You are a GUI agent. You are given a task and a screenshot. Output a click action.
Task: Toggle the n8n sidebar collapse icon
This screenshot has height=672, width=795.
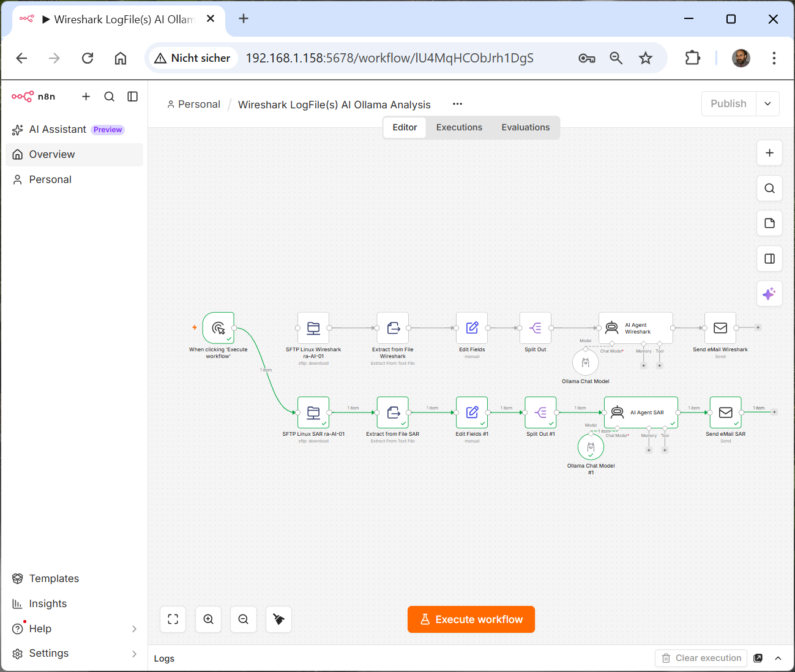[133, 97]
